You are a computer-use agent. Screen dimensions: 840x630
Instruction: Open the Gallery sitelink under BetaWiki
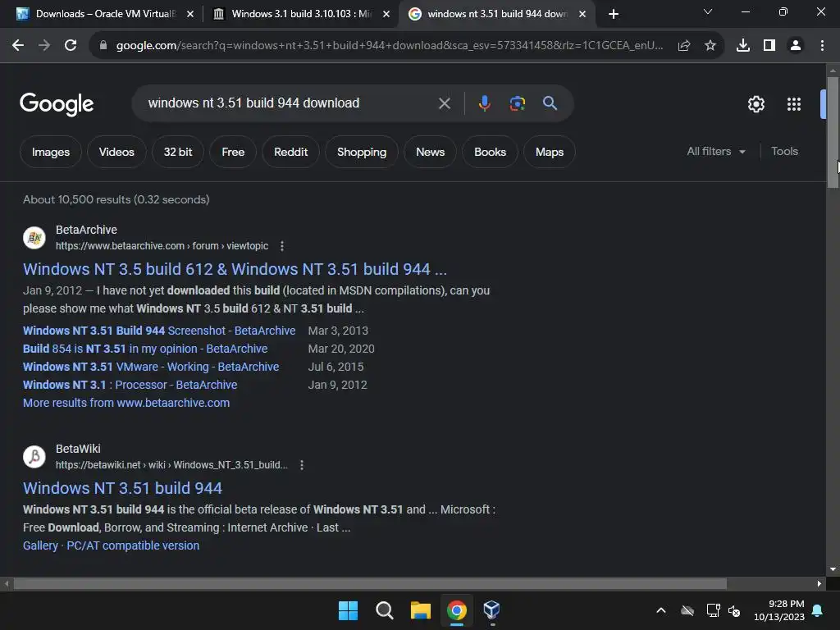[x=40, y=546]
